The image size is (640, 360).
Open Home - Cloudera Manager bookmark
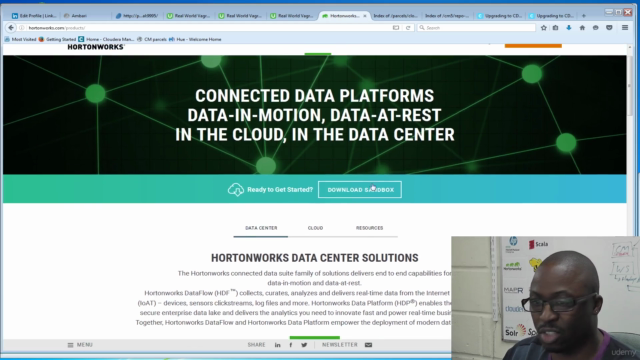[x=106, y=39]
